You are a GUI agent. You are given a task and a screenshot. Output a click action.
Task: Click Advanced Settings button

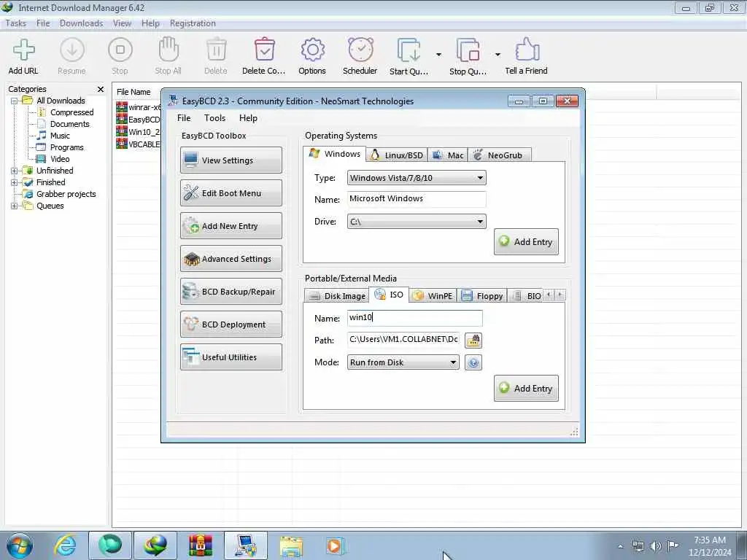[231, 259]
